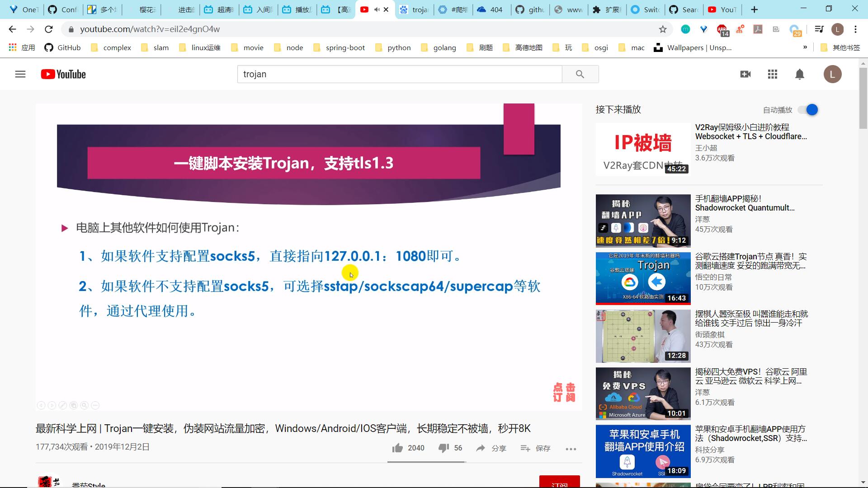Open the more actions three-dot menu
This screenshot has width=868, height=488.
point(571,449)
